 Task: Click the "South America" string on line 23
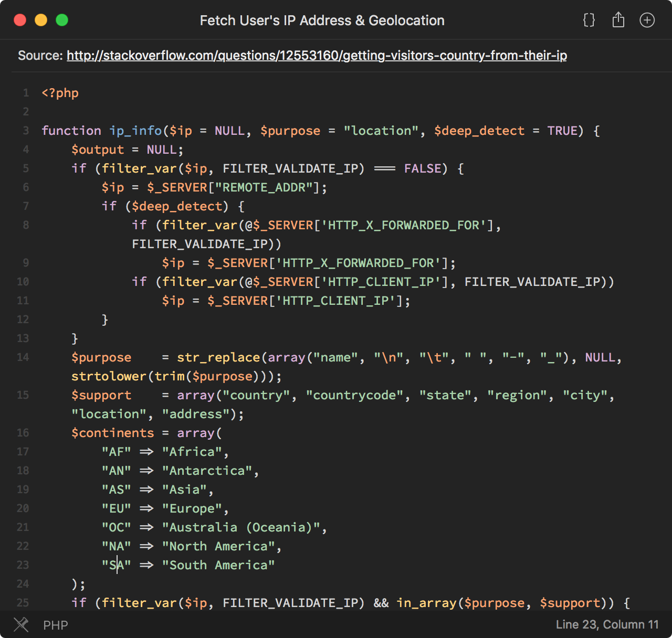tap(218, 565)
